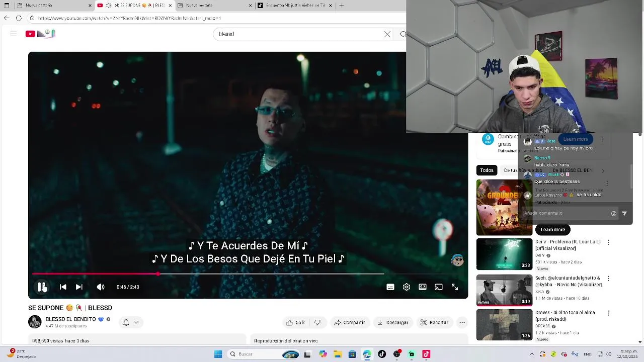The image size is (644, 362).
Task: Mute the video player volume
Action: 101,287
